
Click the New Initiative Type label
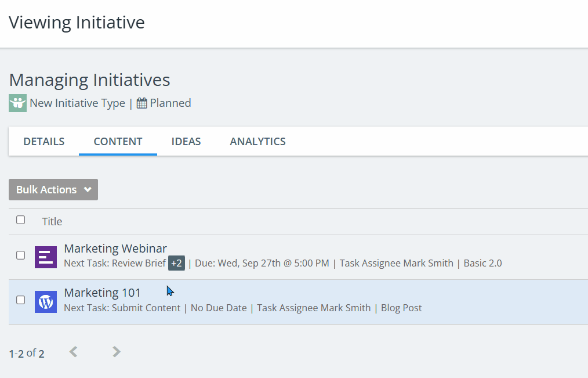(x=77, y=103)
